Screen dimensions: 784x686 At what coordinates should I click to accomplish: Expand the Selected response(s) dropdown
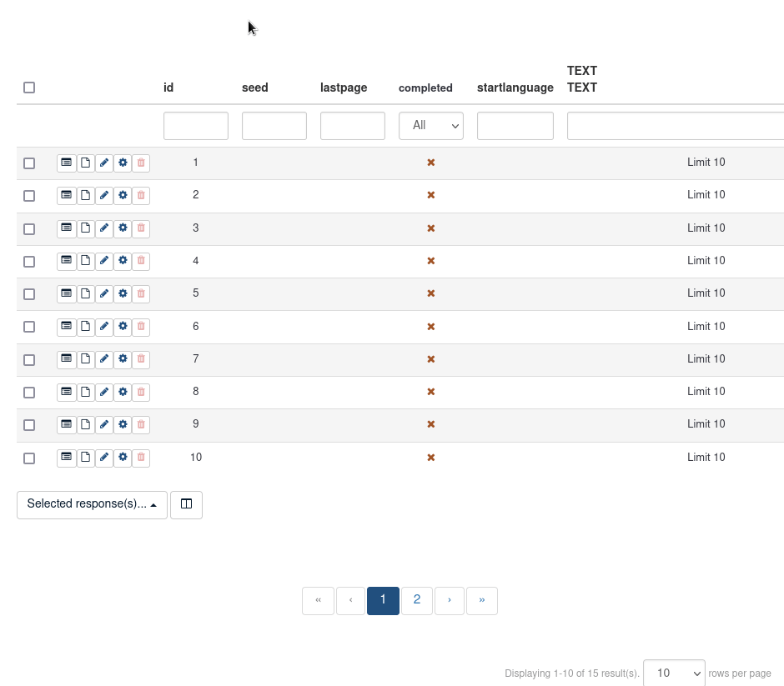pos(92,504)
